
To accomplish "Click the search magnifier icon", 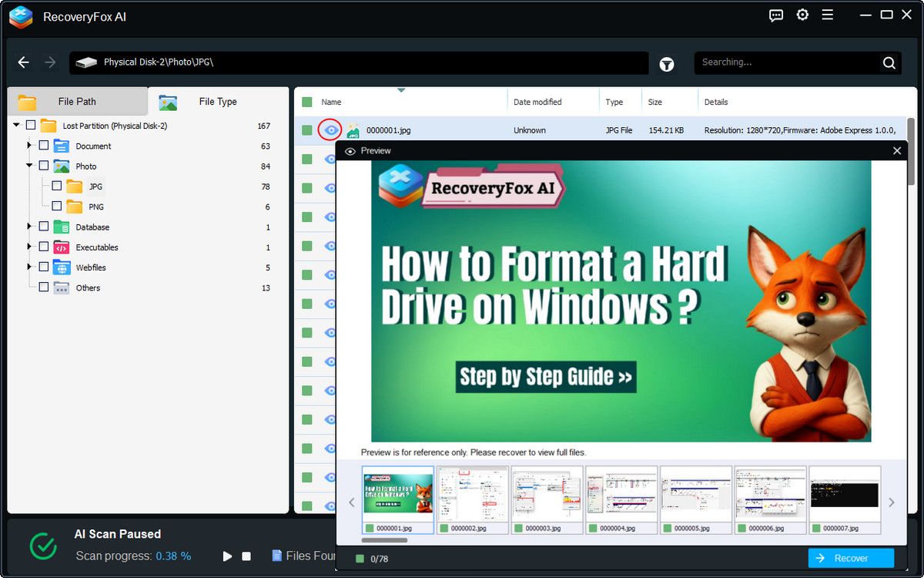I will pyautogui.click(x=889, y=63).
